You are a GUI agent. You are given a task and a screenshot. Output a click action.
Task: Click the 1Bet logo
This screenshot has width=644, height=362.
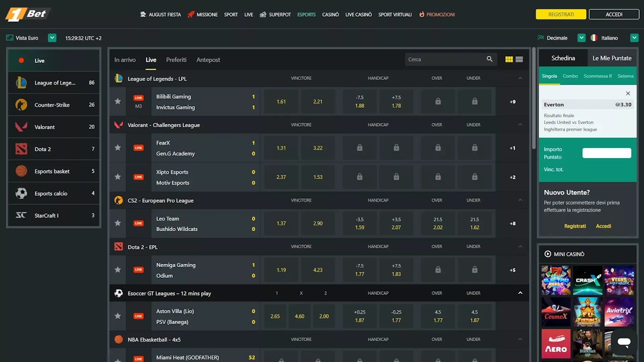click(x=27, y=14)
